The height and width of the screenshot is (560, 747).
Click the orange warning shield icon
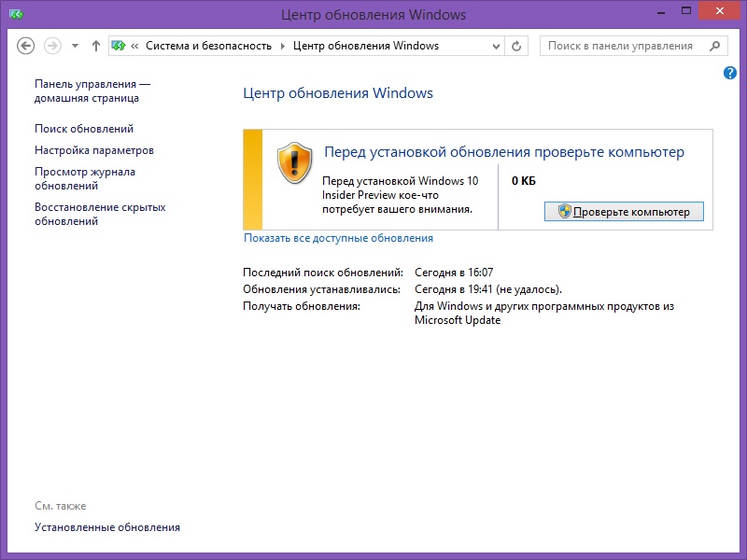click(x=295, y=162)
